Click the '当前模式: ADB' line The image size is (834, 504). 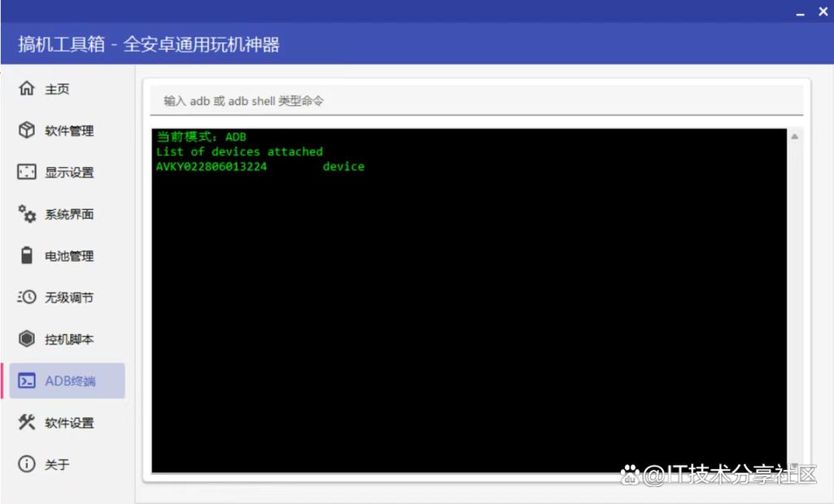coord(201,137)
